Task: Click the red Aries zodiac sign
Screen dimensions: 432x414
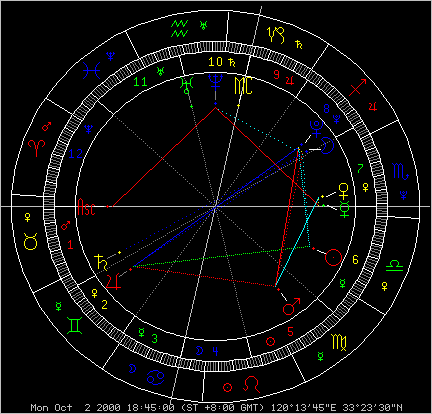Action: [37, 148]
